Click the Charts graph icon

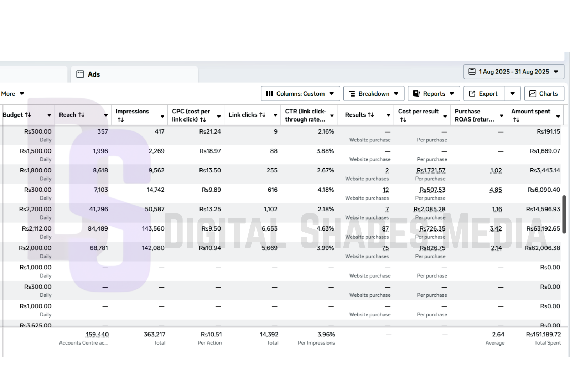click(533, 93)
